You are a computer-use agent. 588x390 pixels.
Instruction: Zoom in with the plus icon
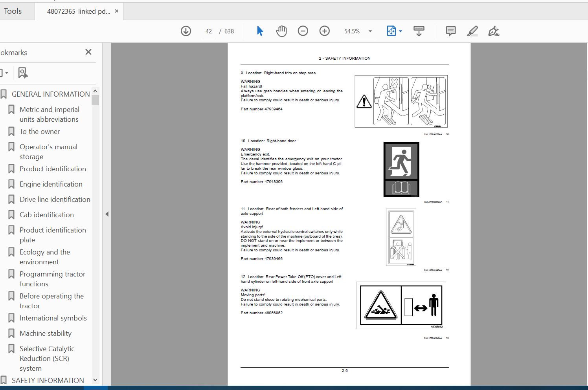tap(324, 31)
